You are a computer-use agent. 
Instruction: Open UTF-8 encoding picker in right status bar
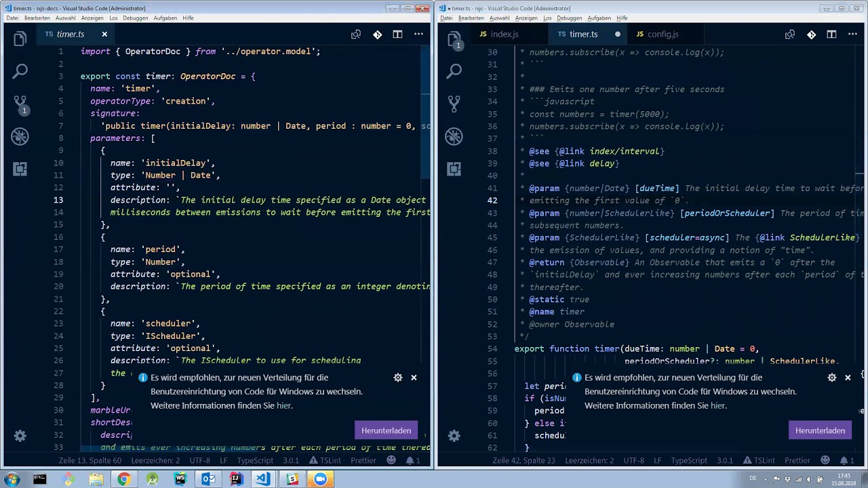[634, 460]
